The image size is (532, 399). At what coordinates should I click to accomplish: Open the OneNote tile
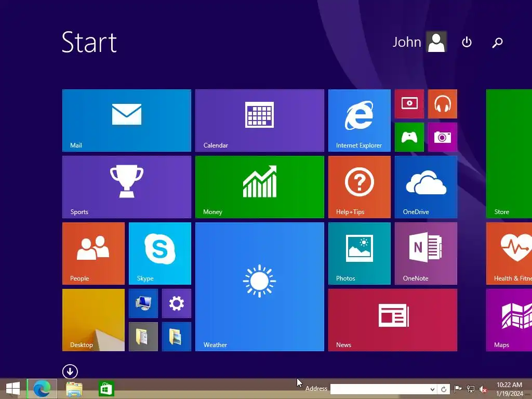(x=426, y=254)
